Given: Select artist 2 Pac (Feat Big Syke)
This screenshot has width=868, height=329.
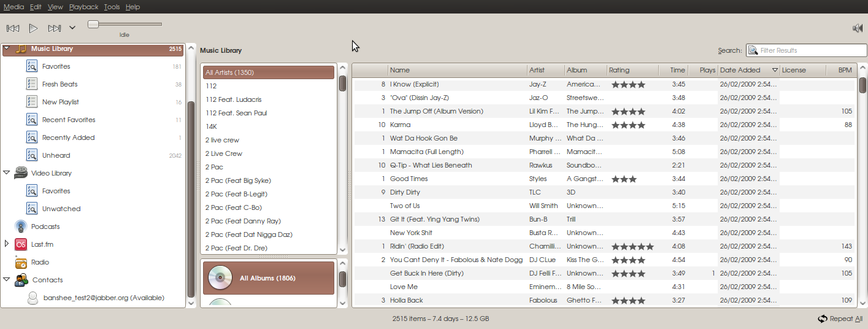Looking at the screenshot, I should tap(269, 180).
